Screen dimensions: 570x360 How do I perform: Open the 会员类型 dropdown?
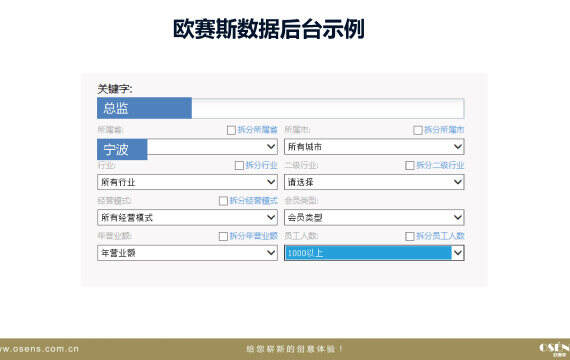click(x=374, y=217)
